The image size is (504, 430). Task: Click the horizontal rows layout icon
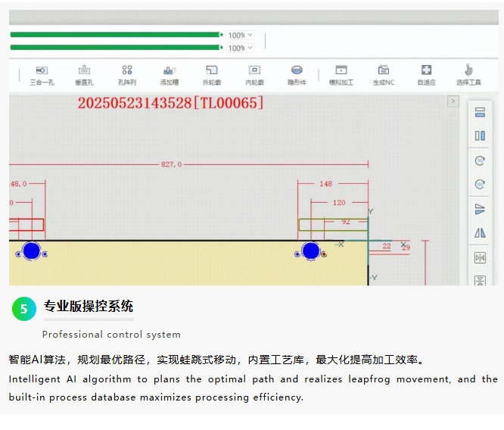[479, 113]
